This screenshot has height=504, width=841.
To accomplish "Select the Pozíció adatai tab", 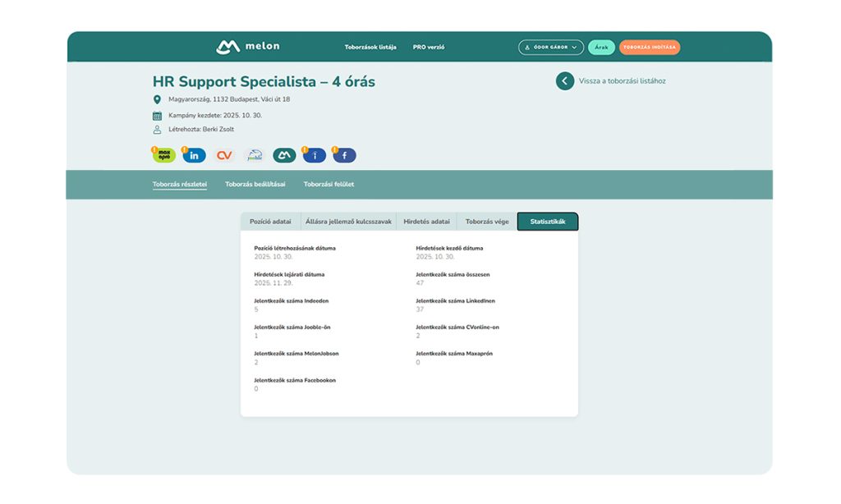I will coord(270,222).
